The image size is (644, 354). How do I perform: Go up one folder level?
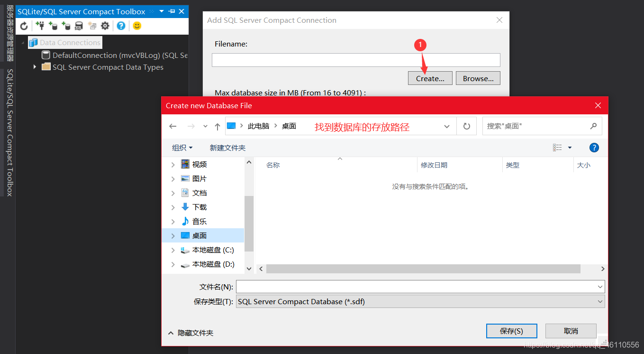(218, 126)
